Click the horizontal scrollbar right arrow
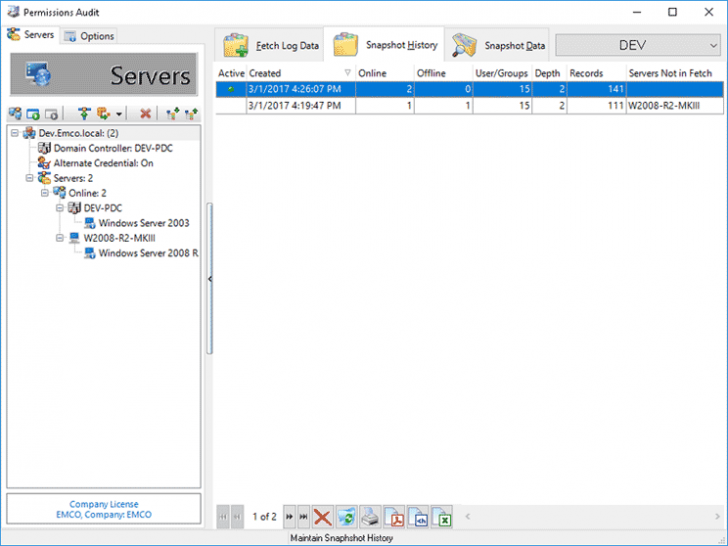Viewport: 728px width, 546px height. click(717, 516)
